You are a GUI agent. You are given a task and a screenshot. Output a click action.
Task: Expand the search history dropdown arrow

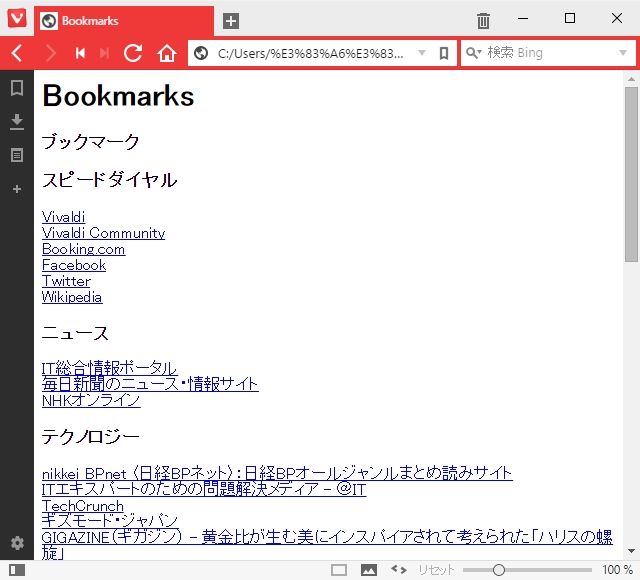[623, 53]
